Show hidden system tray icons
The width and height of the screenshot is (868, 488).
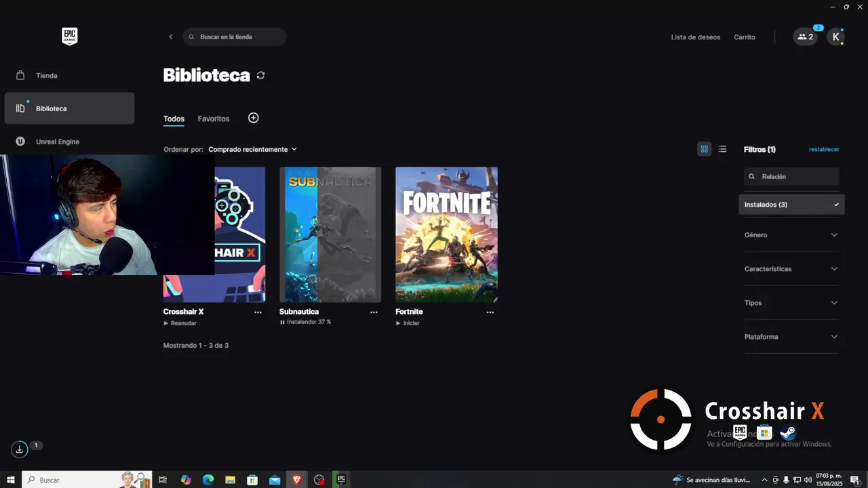pos(765,480)
